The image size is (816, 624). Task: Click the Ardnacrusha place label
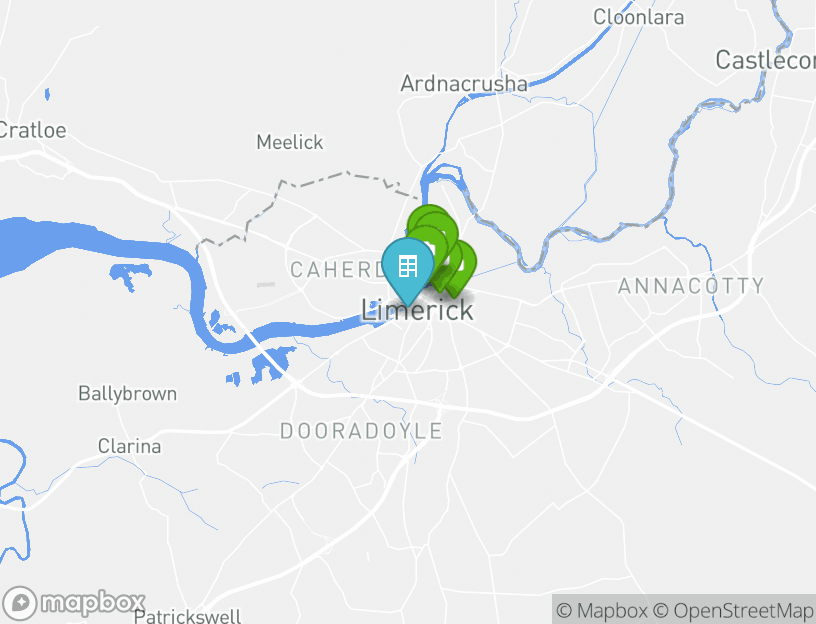(x=464, y=84)
